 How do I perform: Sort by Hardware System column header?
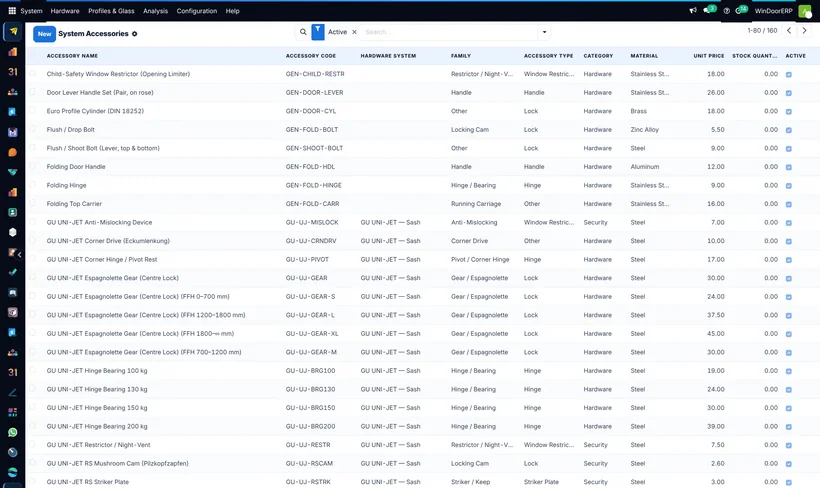tap(388, 55)
